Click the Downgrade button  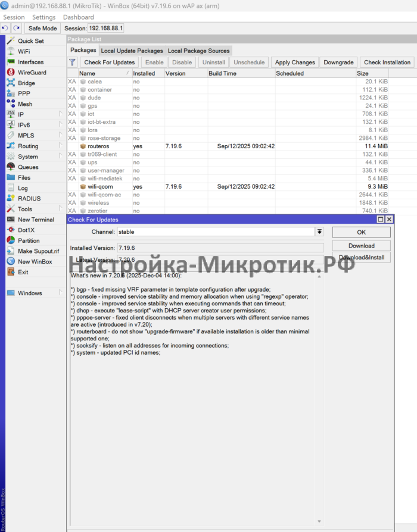point(338,62)
